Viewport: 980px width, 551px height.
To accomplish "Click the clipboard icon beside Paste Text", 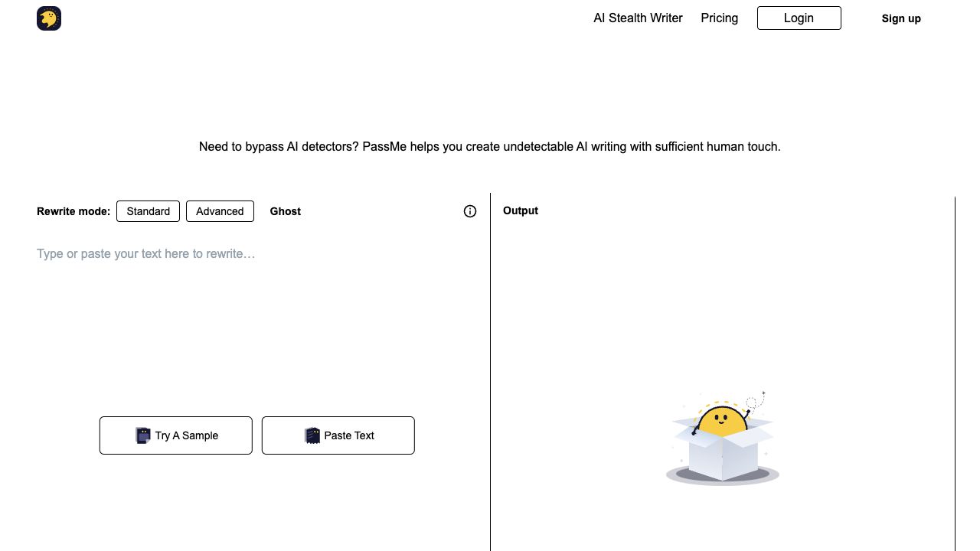I will click(x=312, y=435).
